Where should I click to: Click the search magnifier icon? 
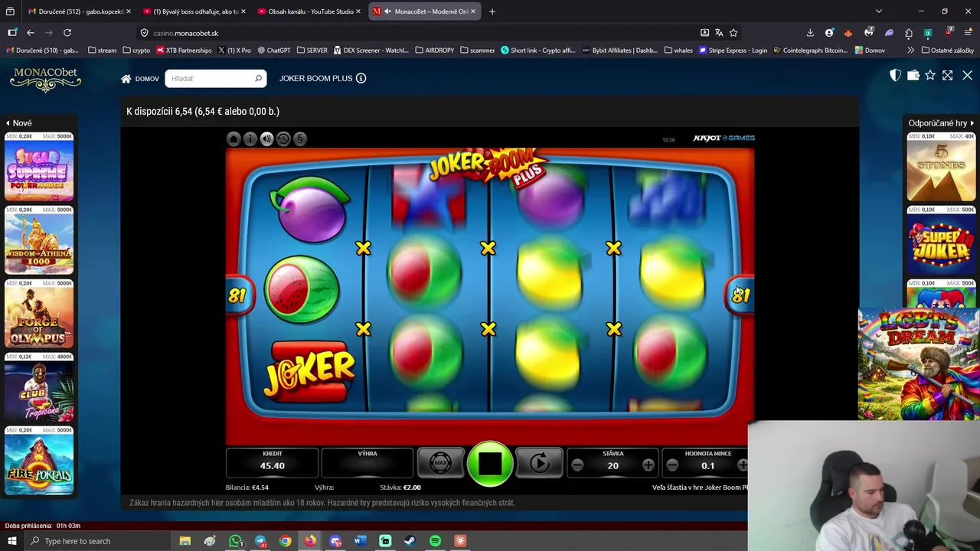tap(259, 78)
